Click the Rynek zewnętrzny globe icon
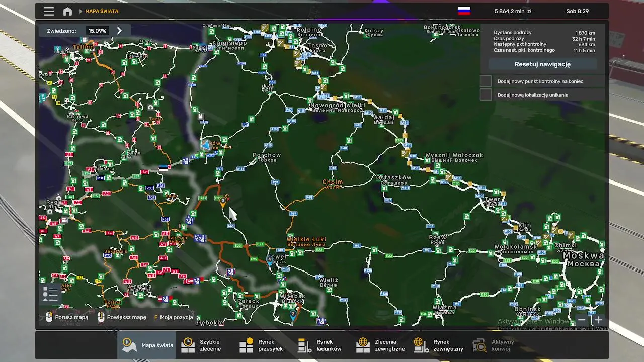 click(421, 345)
